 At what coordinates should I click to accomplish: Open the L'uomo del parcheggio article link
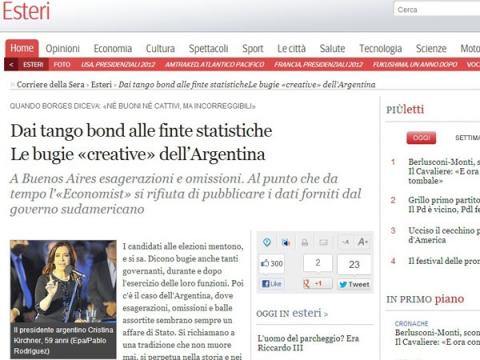[x=308, y=343]
